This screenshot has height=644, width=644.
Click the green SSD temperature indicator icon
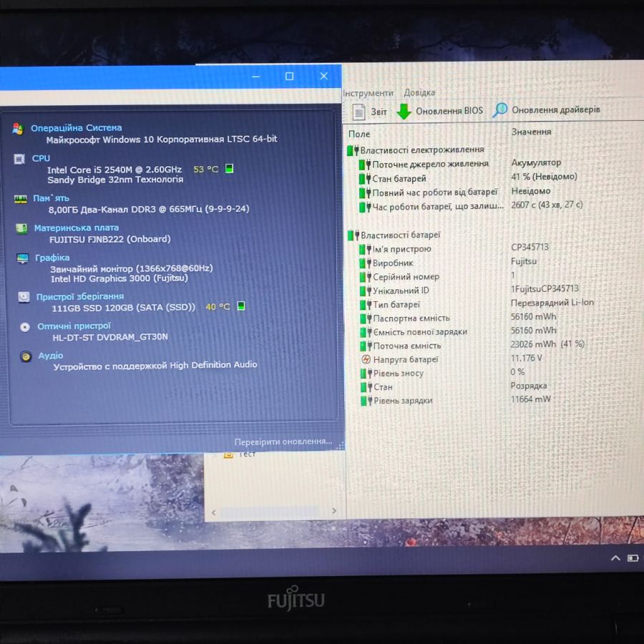click(241, 306)
